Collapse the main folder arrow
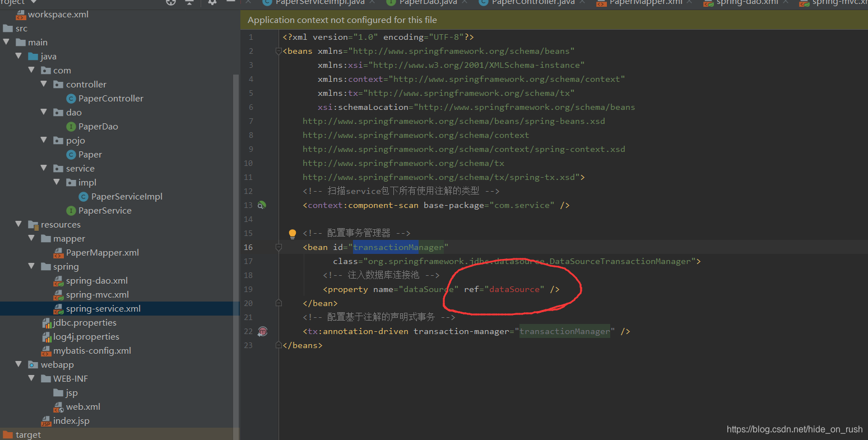This screenshot has width=868, height=440. tap(7, 42)
